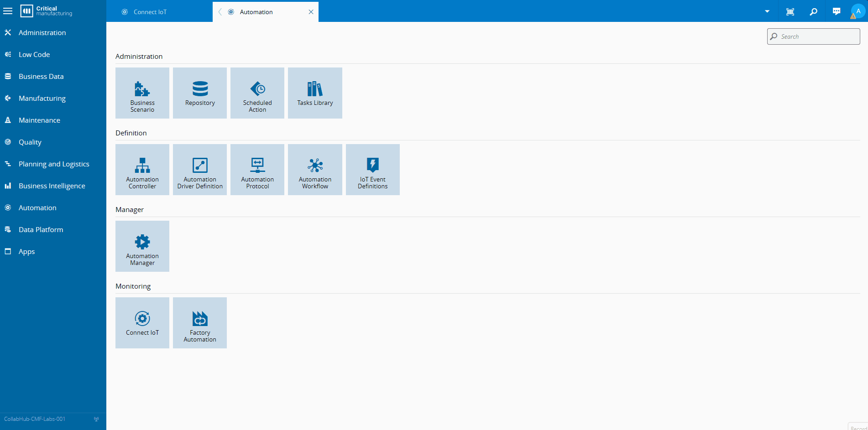Open the Business Scenario tile
Viewport: 868px width, 430px height.
[142, 93]
